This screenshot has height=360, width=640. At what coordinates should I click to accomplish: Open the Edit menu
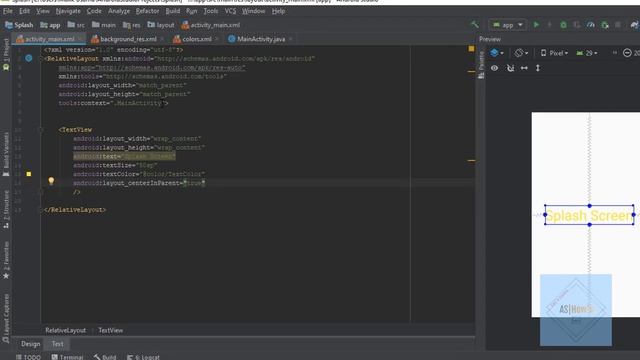24,11
